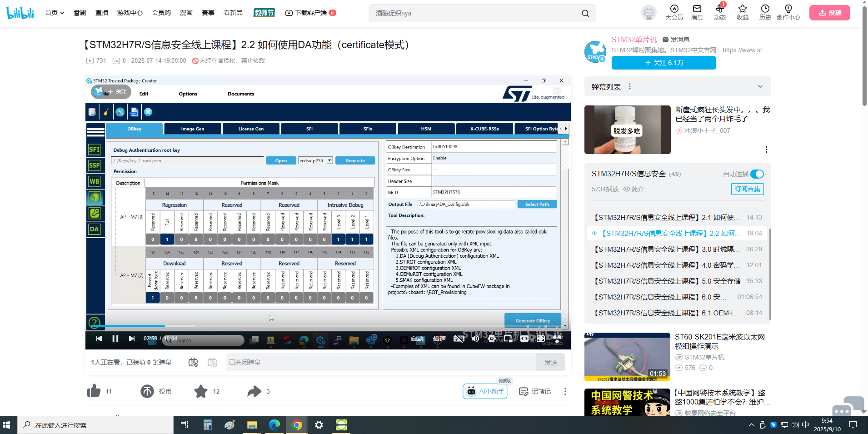Toggle the danmaku display switch
Viewport: 868px width, 434px height.
(x=193, y=362)
